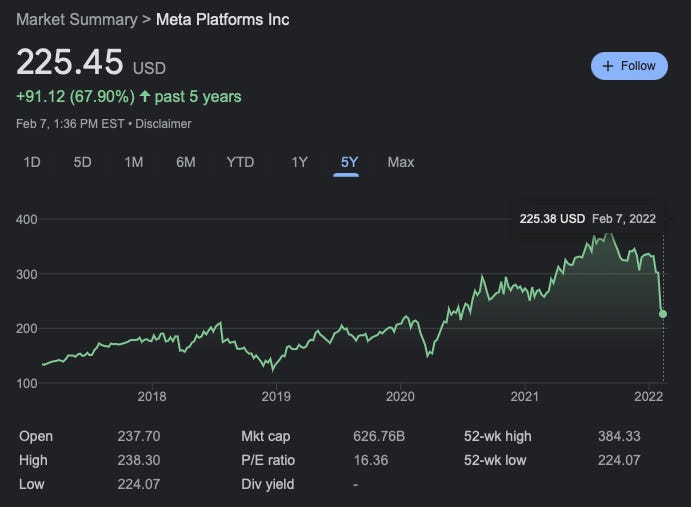The height and width of the screenshot is (507, 691).
Task: Open the Disclaimer link
Action: click(163, 124)
